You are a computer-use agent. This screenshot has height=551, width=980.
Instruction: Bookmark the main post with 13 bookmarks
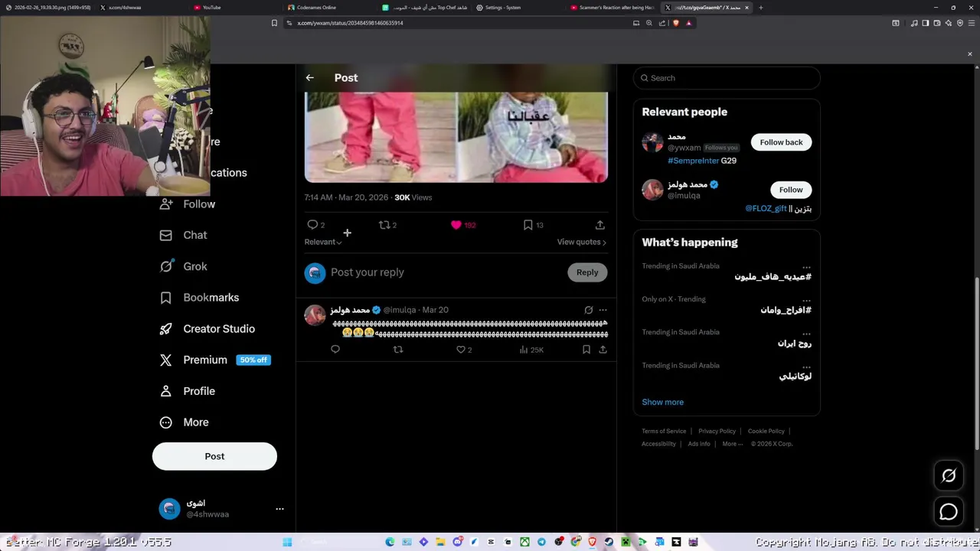pos(528,225)
